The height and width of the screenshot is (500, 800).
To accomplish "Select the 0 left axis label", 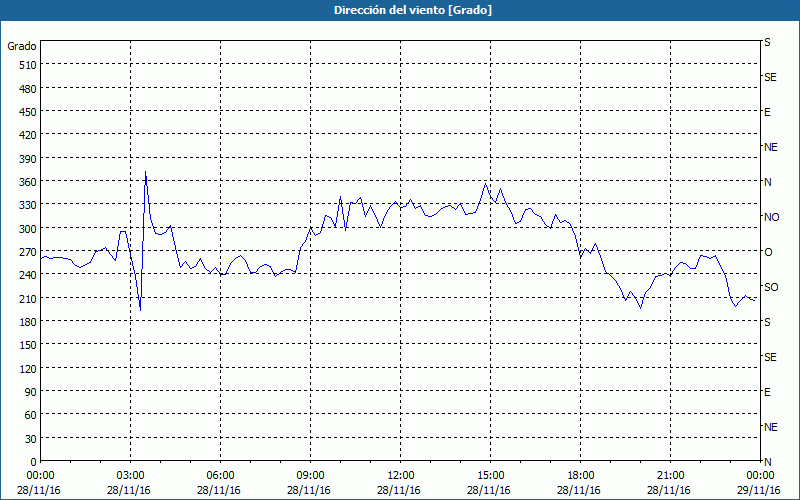I will click(34, 462).
